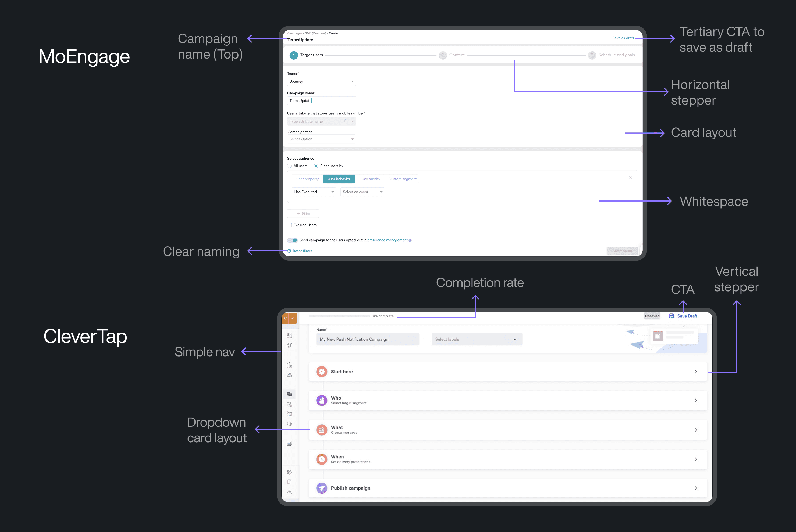Toggle send campaign to opted-out users switch
796x532 pixels.
[292, 240]
